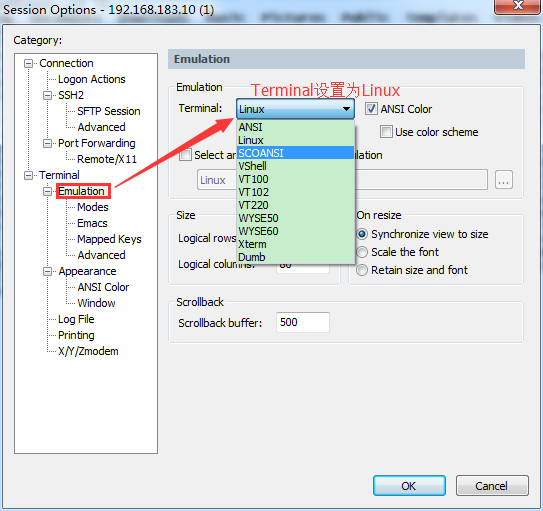Select Scale the font radio option
Screen dimensions: 543x511
point(362,252)
